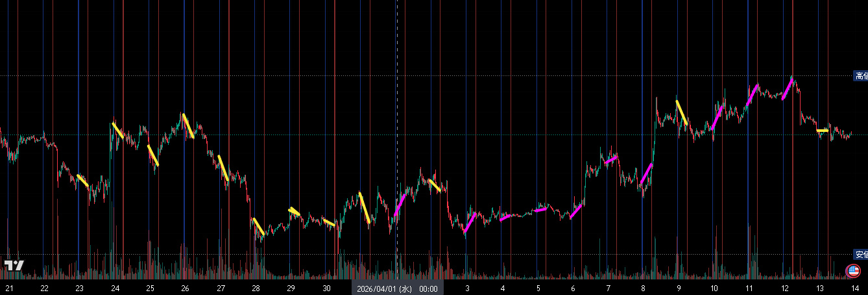868x295 pixels.
Task: Click date label 6 on the time axis
Action: 573,289
